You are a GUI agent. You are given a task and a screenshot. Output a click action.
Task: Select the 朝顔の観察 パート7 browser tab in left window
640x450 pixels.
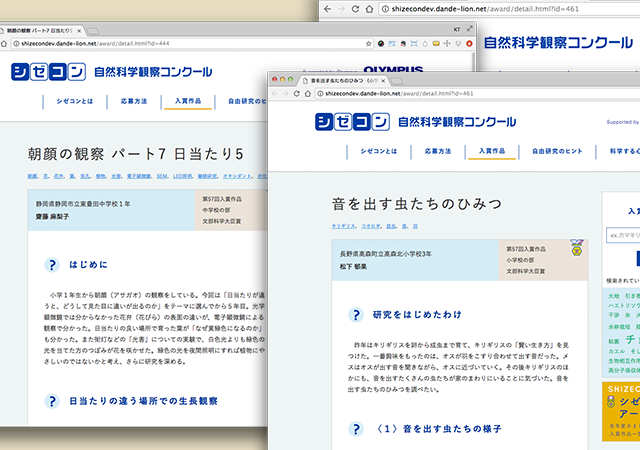coord(41,31)
